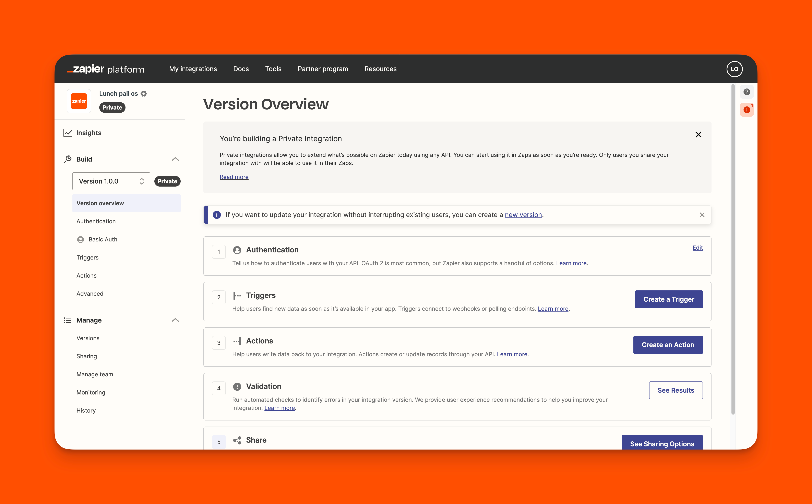Screen dimensions: 812x504
Task: Click the Basic Auth user icon
Action: click(x=80, y=240)
